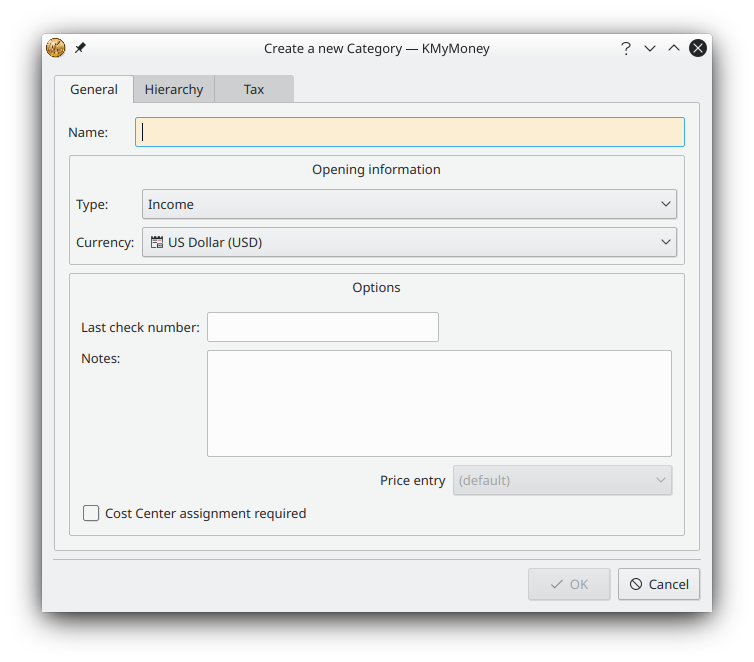Toggle the pin window icon
The width and height of the screenshot is (754, 662).
[81, 48]
